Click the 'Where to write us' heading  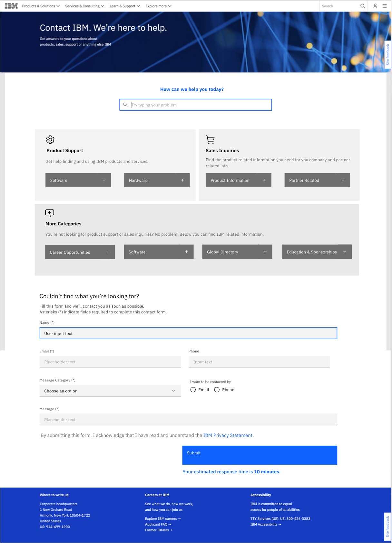pyautogui.click(x=54, y=495)
